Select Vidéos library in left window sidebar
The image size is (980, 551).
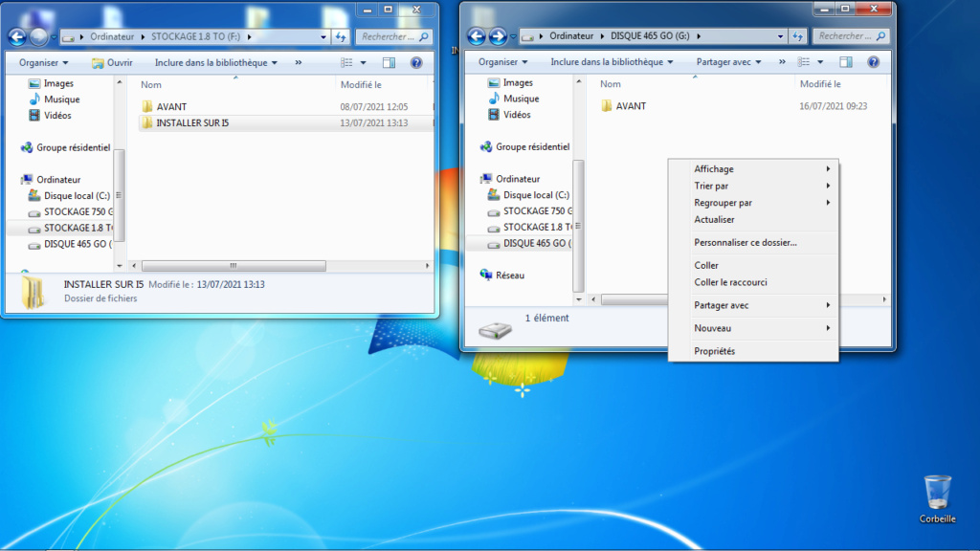tap(50, 116)
